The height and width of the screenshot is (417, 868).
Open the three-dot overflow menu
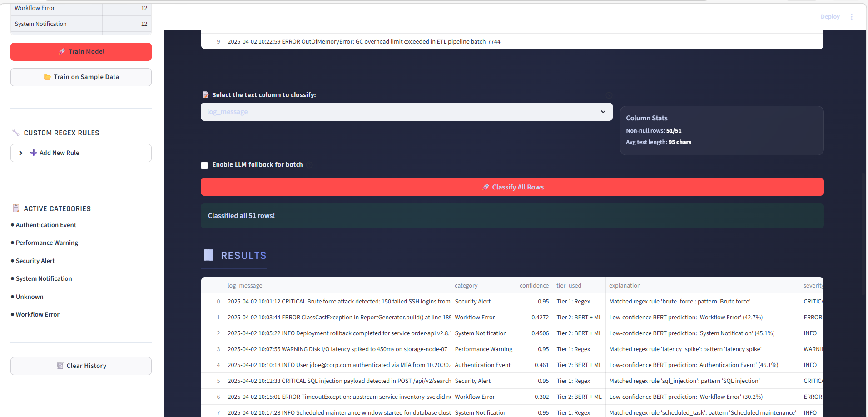[x=852, y=16]
